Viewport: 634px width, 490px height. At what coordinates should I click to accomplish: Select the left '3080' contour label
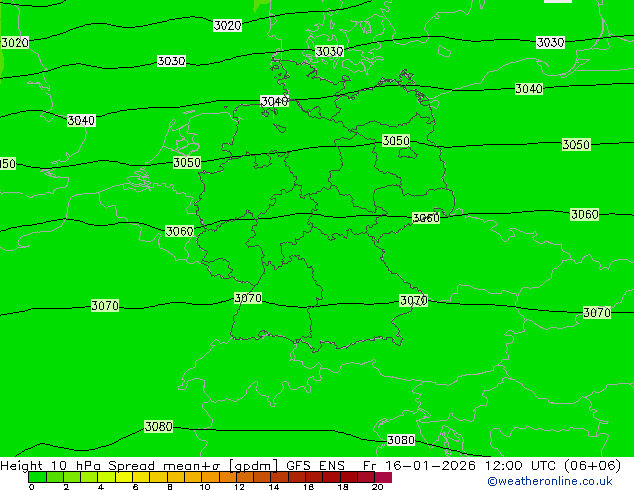[158, 427]
